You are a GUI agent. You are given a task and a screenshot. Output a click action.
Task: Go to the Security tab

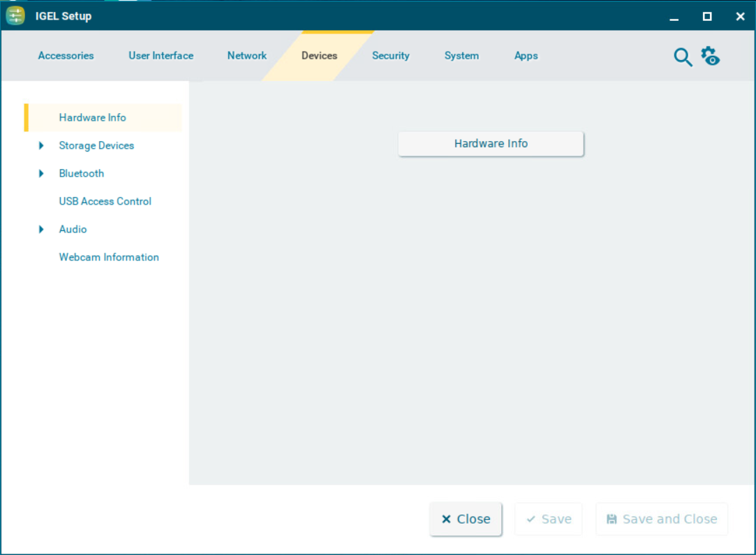tap(390, 56)
